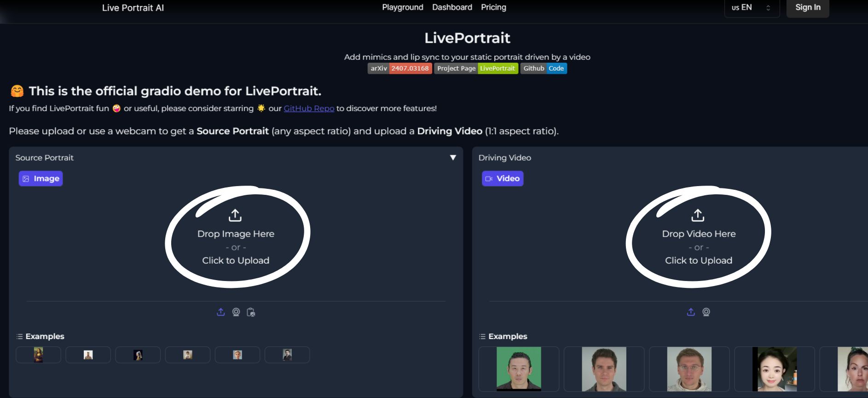Image resolution: width=868 pixels, height=398 pixels.
Task: Click the list icon beside Driving Video Examples
Action: (x=482, y=337)
